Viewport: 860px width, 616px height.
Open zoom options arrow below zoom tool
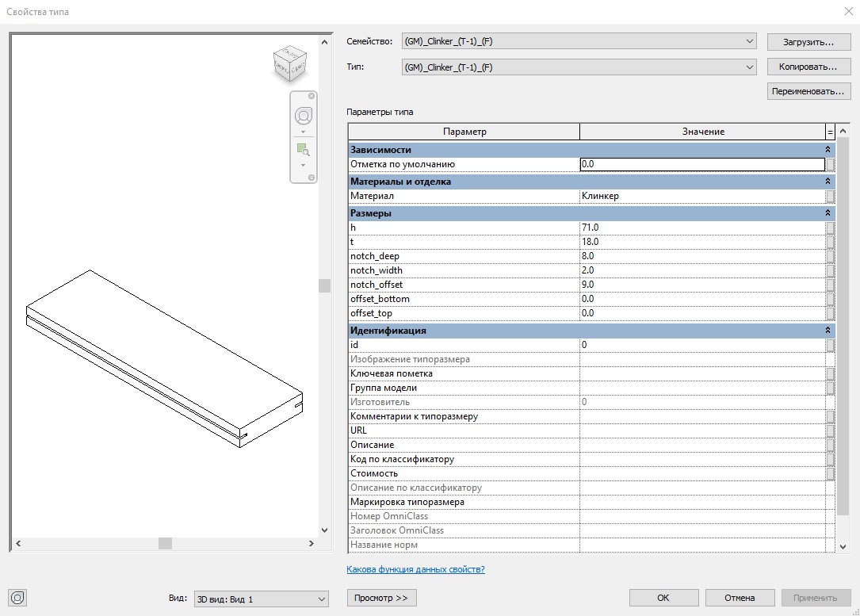(303, 165)
